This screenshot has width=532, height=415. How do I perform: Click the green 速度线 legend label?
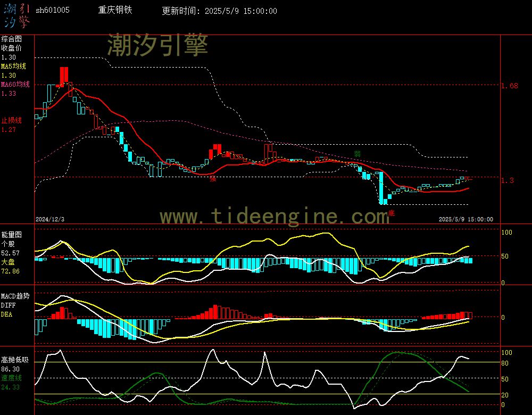click(12, 378)
